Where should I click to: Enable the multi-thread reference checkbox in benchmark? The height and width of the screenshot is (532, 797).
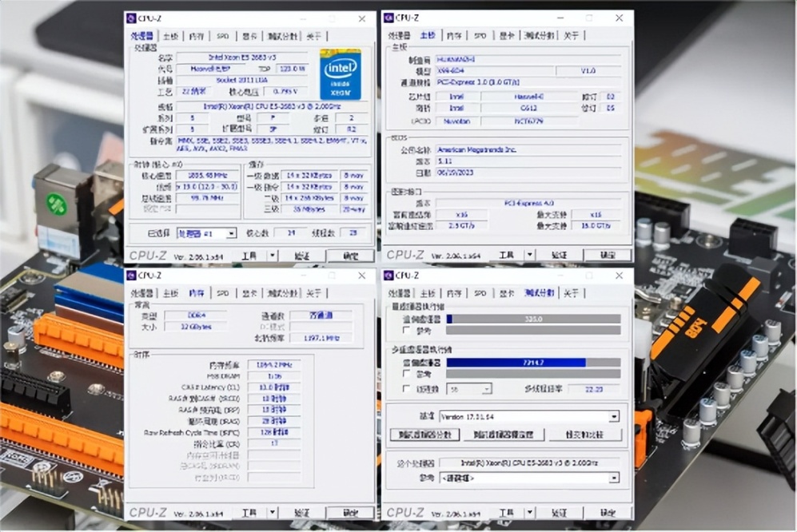tap(406, 374)
